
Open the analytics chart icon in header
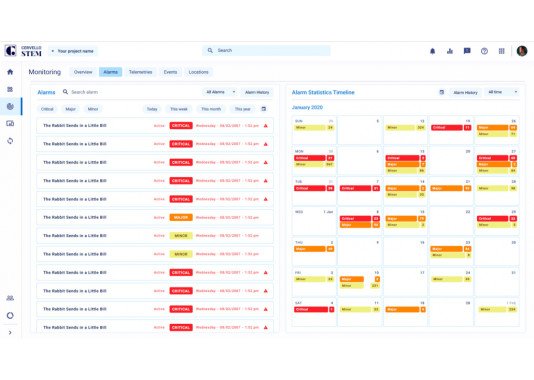450,51
